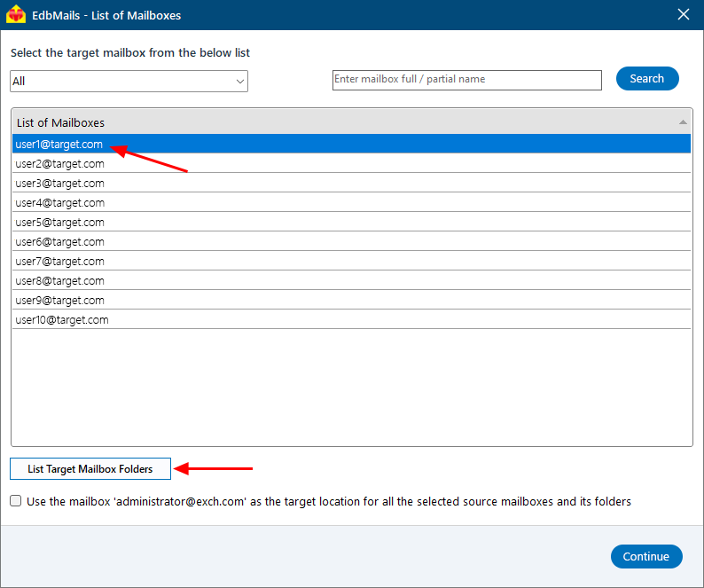Screen dimensions: 704x588
Task: Click the mailbox name search field
Action: point(466,80)
